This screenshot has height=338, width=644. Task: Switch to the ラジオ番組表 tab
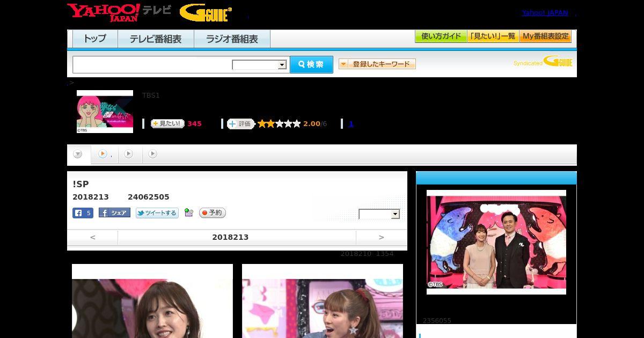[x=232, y=39]
